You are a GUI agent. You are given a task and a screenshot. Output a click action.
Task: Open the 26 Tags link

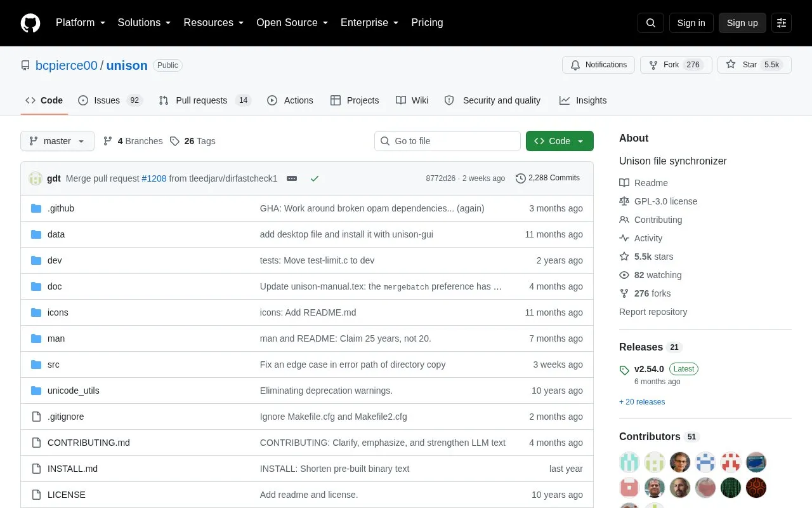tap(193, 141)
